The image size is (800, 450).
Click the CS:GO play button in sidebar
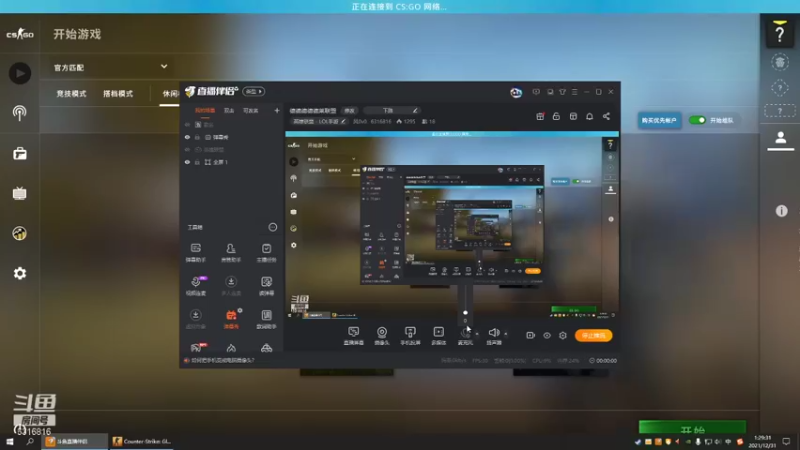click(20, 73)
